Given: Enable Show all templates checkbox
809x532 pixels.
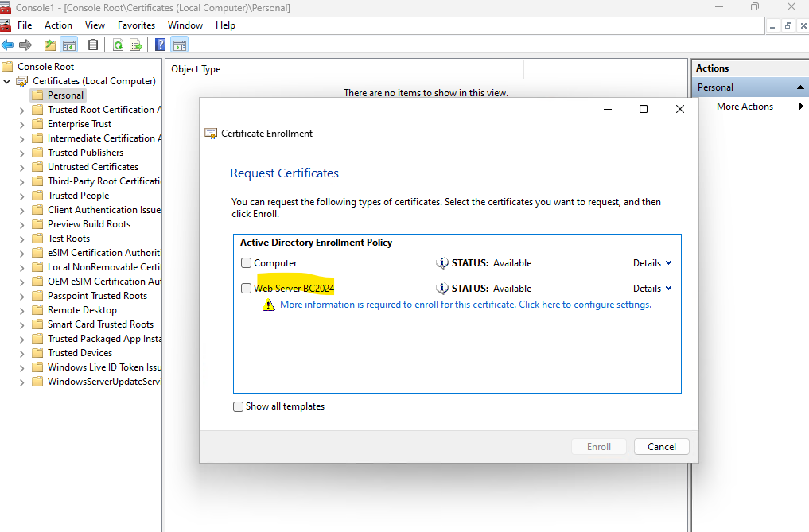Looking at the screenshot, I should click(238, 406).
